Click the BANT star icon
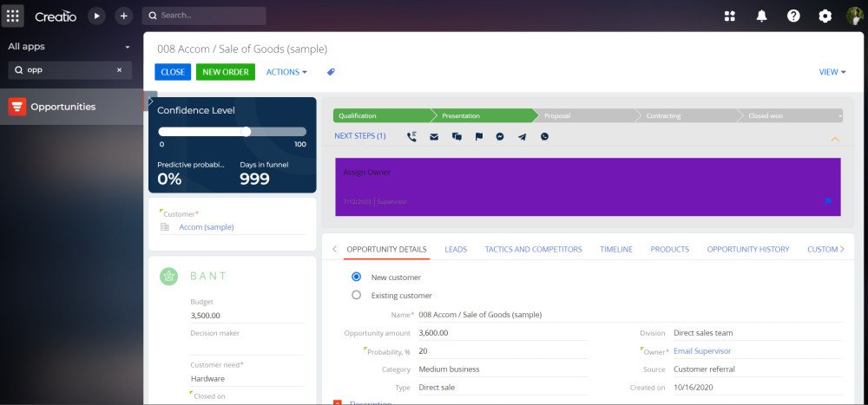 [169, 276]
